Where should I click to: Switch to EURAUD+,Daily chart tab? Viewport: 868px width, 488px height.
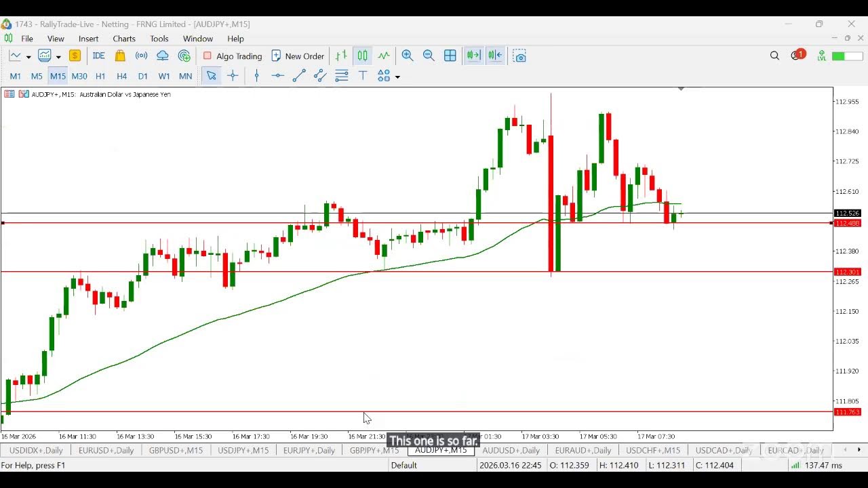pos(583,450)
